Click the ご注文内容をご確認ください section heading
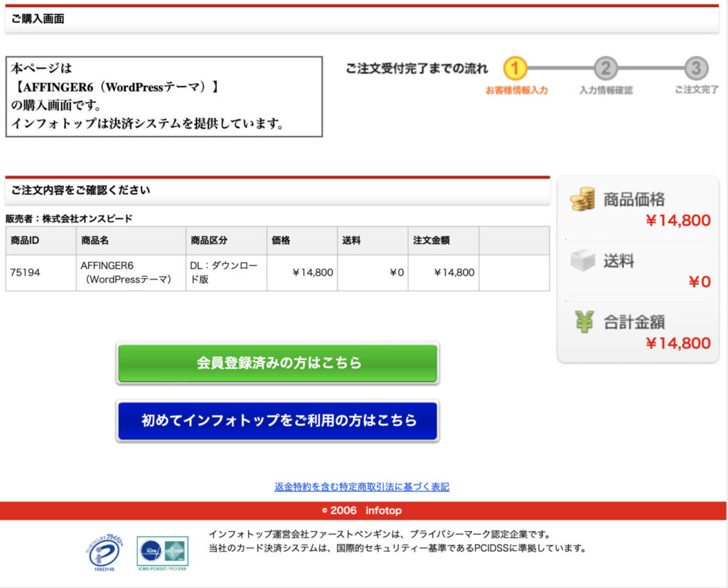 (x=80, y=190)
